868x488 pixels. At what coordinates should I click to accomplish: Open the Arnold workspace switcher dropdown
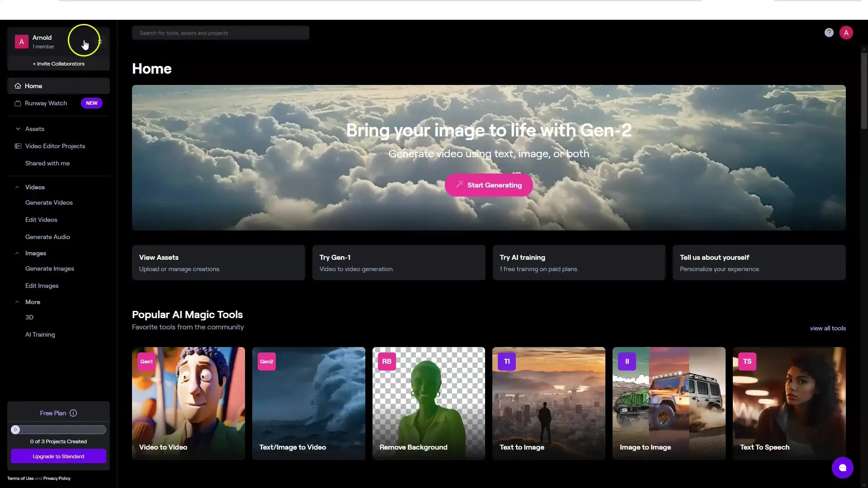(100, 42)
